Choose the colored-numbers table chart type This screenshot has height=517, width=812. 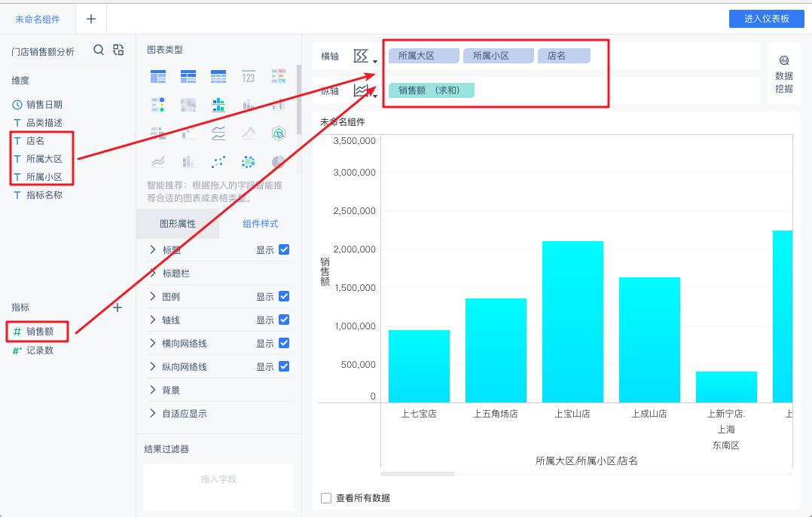click(278, 76)
